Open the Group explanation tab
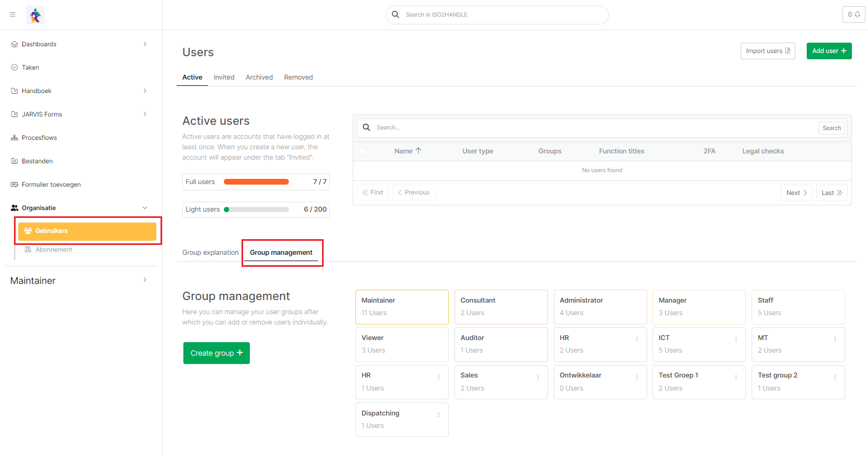 (x=210, y=253)
